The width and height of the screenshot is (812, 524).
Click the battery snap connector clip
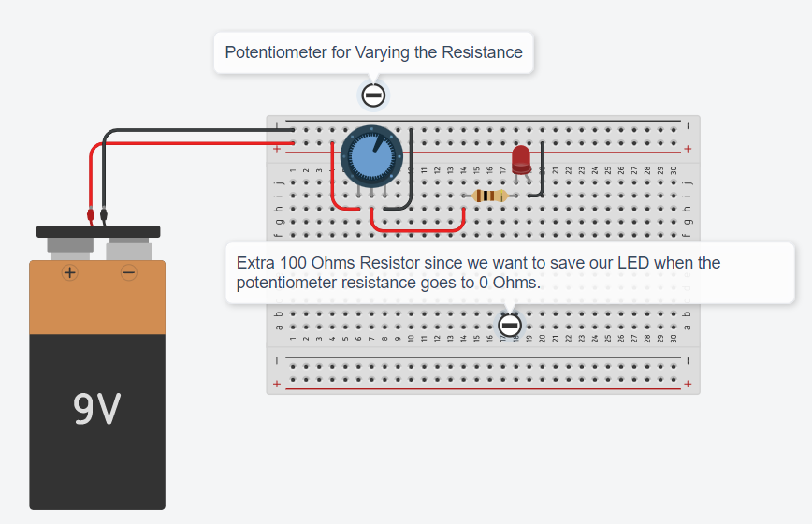[98, 231]
